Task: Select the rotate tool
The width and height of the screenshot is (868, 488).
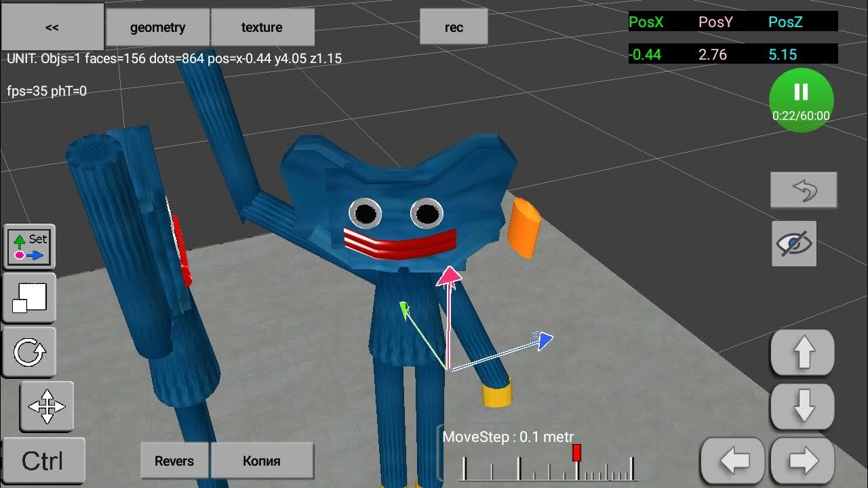Action: pyautogui.click(x=30, y=352)
